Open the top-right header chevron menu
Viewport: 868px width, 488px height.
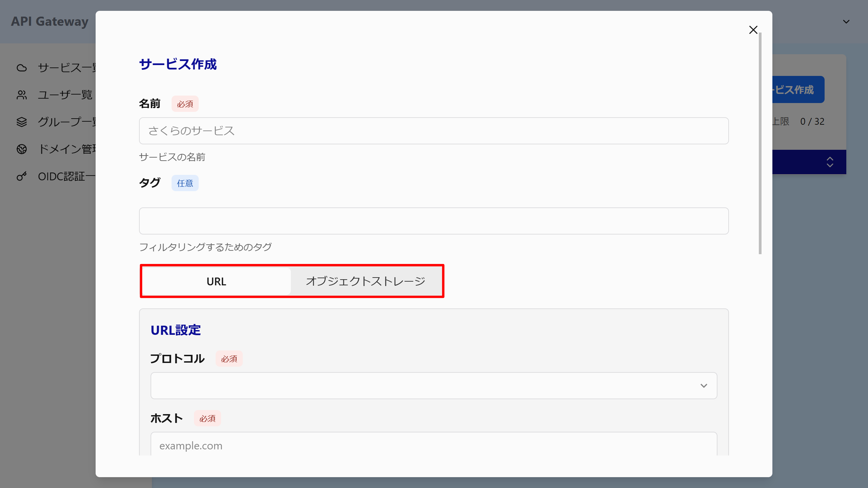tap(846, 22)
